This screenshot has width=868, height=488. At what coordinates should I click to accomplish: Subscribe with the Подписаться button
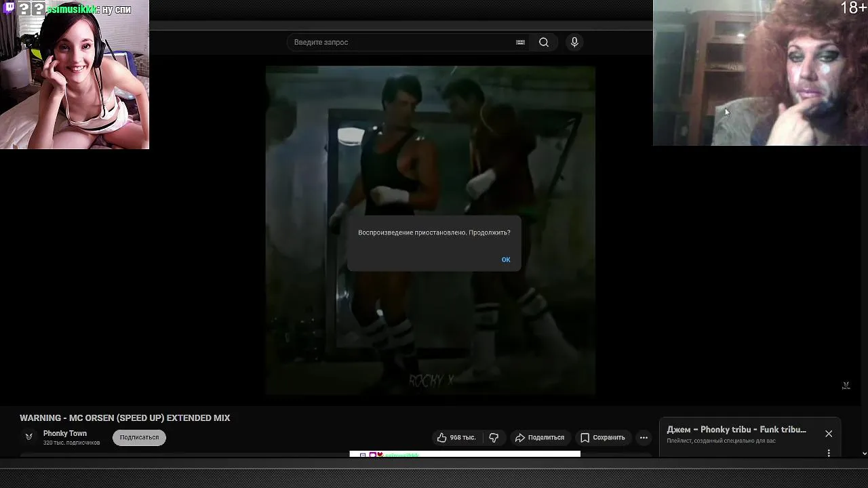[x=139, y=437]
